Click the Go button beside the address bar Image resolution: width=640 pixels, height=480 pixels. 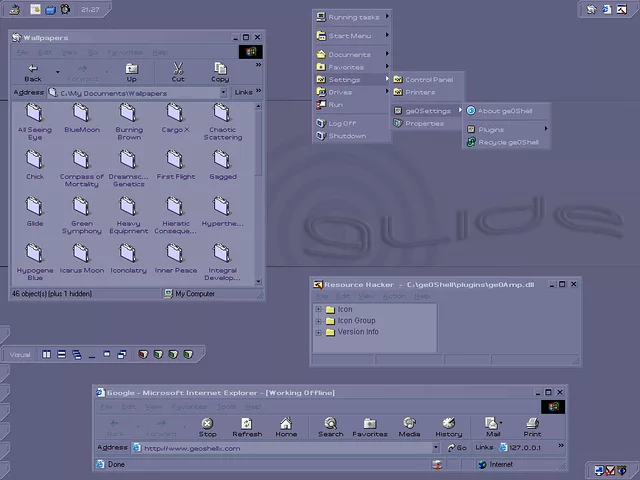point(456,448)
